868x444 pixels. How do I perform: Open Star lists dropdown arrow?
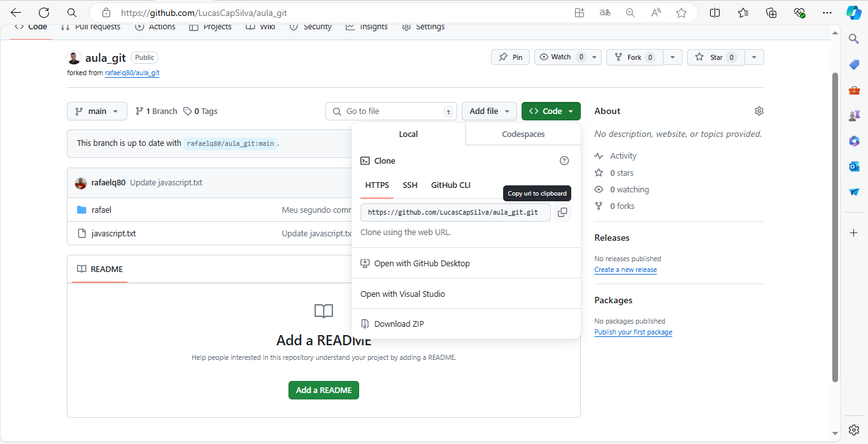tap(754, 57)
